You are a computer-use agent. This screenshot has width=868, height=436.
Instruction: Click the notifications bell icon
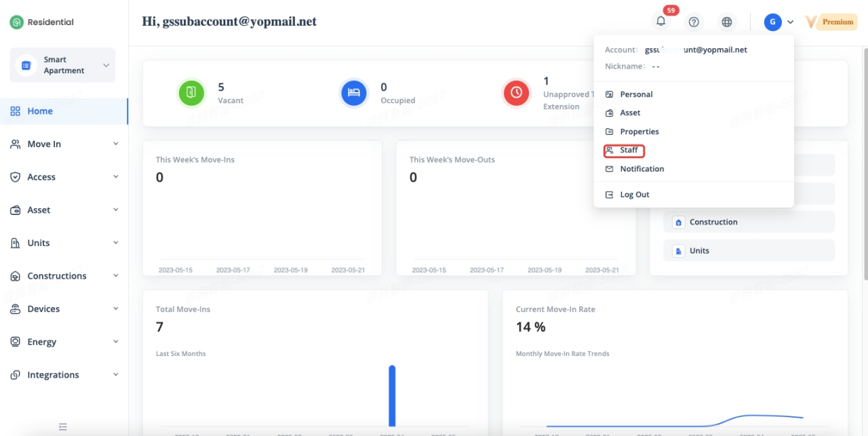tap(660, 22)
